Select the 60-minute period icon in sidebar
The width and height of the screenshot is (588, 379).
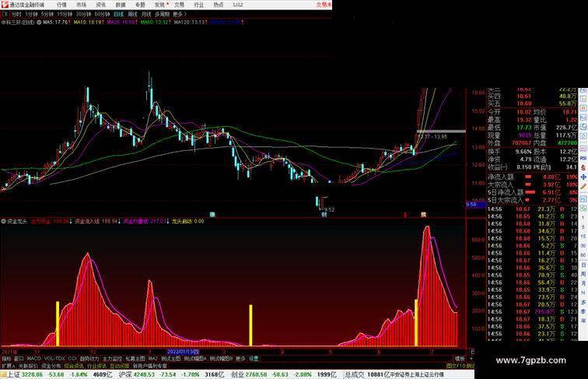(583, 255)
